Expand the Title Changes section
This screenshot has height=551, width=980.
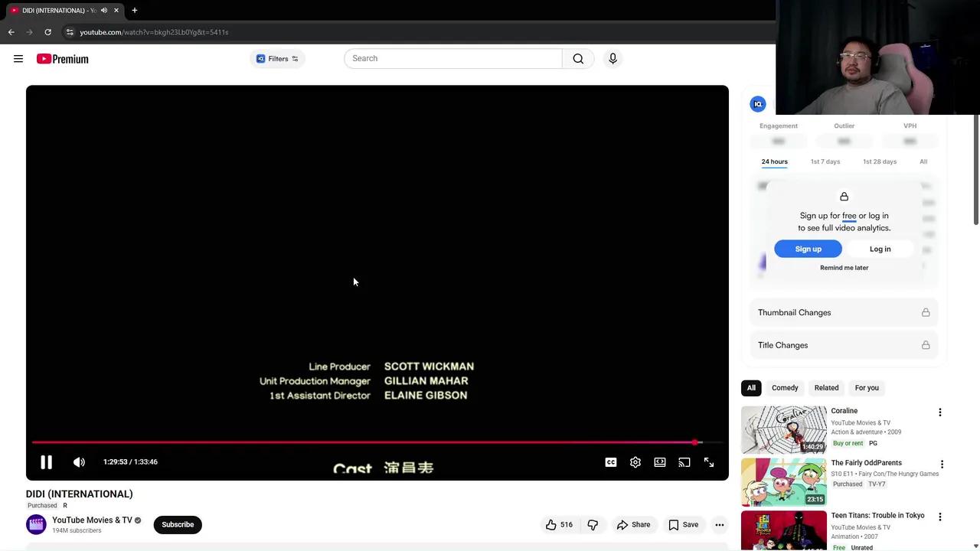point(844,345)
